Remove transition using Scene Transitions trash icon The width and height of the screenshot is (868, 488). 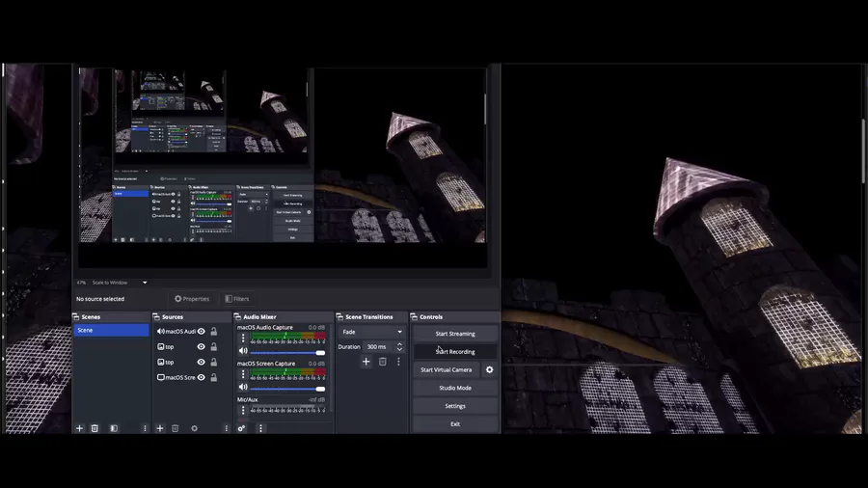coord(383,362)
